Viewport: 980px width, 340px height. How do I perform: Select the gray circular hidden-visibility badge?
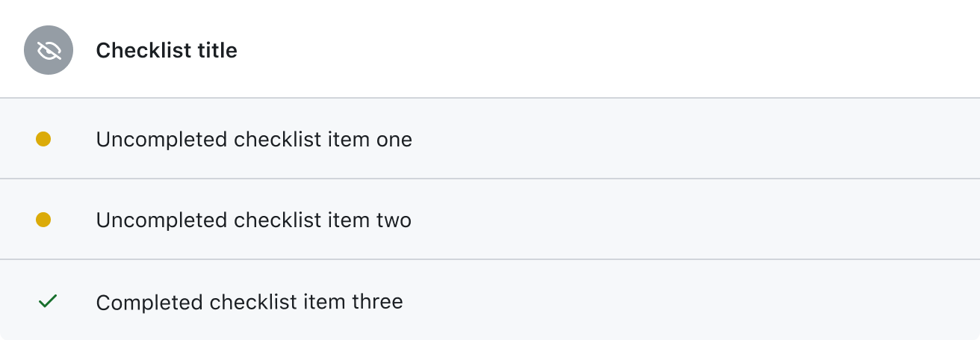[49, 50]
